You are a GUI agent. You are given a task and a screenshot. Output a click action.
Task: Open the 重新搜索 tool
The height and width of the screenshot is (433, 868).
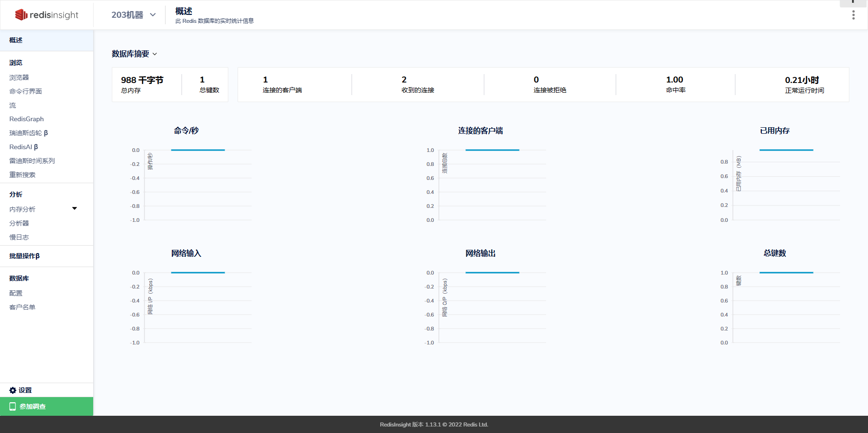tap(21, 175)
